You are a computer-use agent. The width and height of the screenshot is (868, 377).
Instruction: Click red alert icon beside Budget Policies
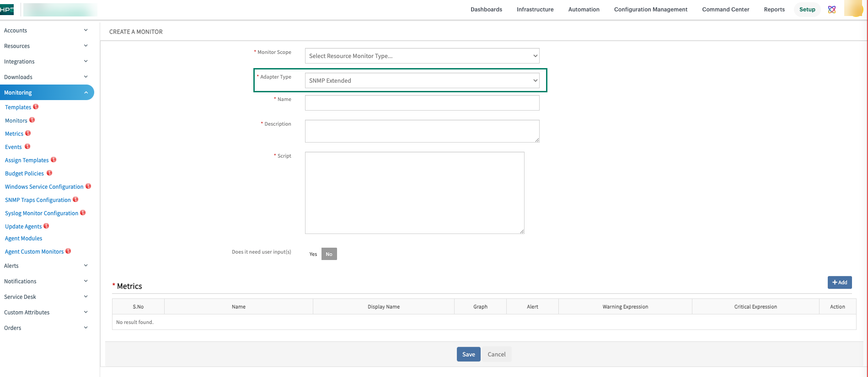(x=49, y=173)
